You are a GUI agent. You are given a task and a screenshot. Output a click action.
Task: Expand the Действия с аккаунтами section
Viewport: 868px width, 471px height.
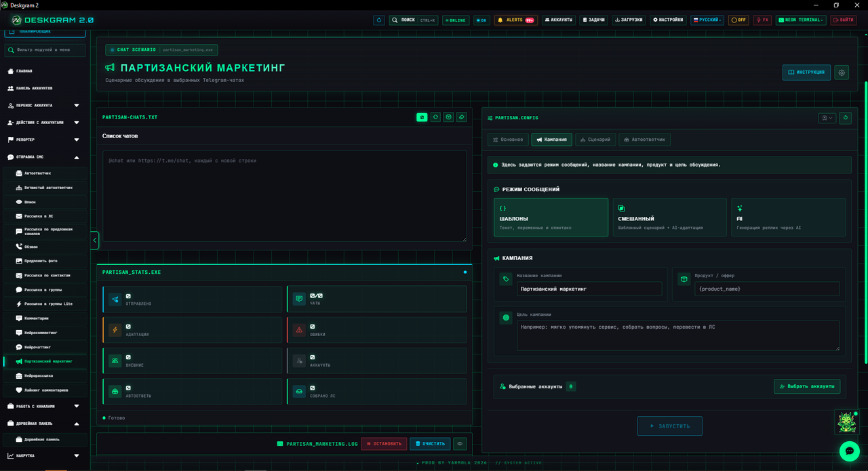[x=45, y=123]
